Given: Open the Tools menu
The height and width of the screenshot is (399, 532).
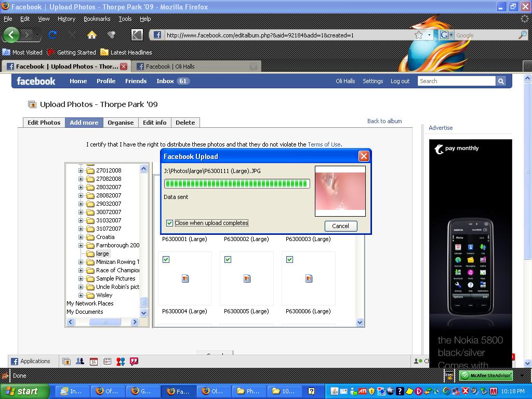Looking at the screenshot, I should pos(125,19).
